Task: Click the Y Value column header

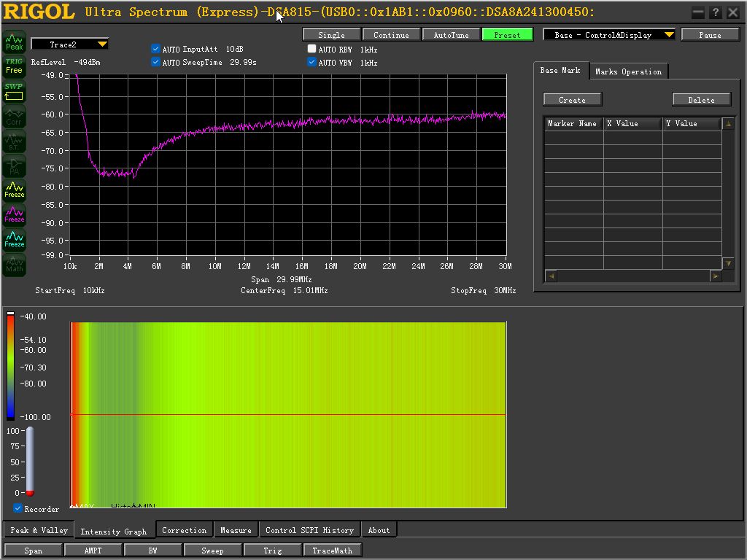Action: (x=692, y=123)
